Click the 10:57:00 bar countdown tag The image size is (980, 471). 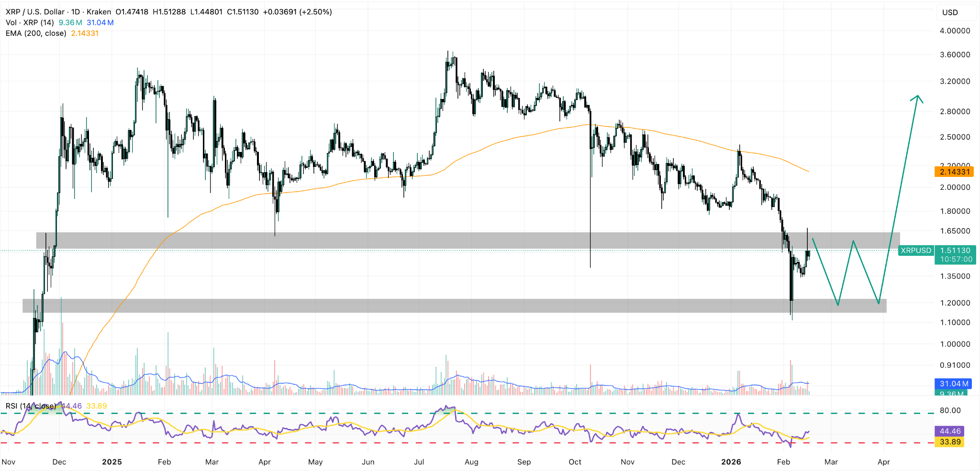point(956,259)
